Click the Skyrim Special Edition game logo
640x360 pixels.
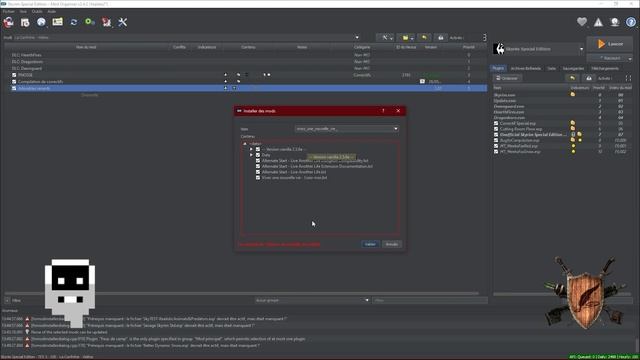(x=499, y=49)
